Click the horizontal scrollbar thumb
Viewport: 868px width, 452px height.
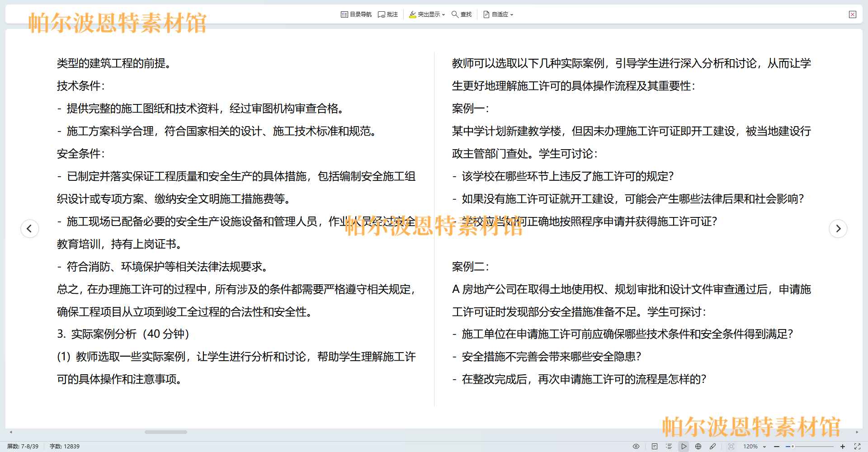166,432
